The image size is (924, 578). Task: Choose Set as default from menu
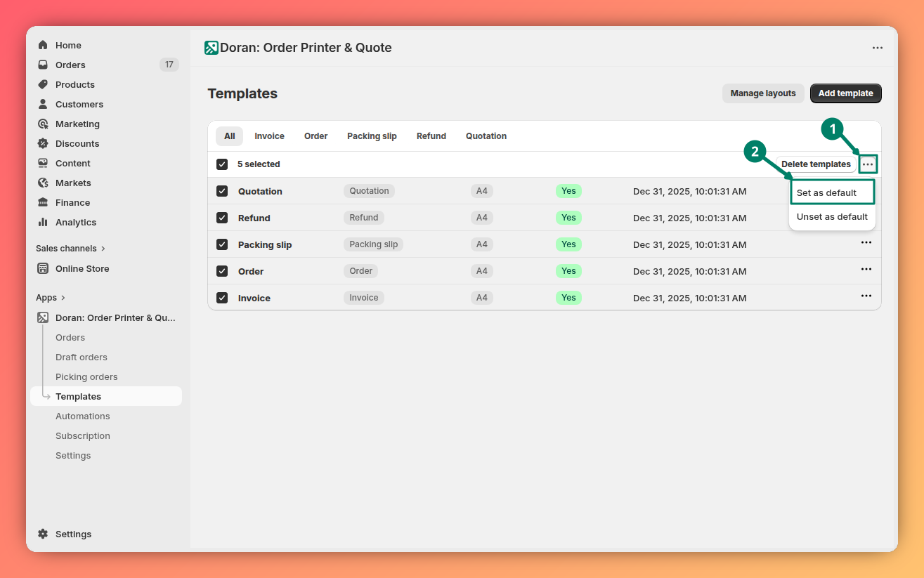point(832,192)
